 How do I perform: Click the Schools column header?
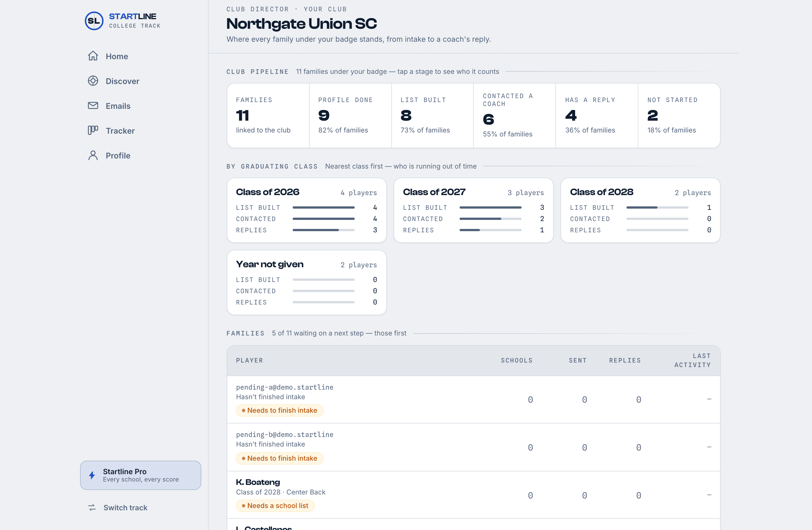coord(517,361)
